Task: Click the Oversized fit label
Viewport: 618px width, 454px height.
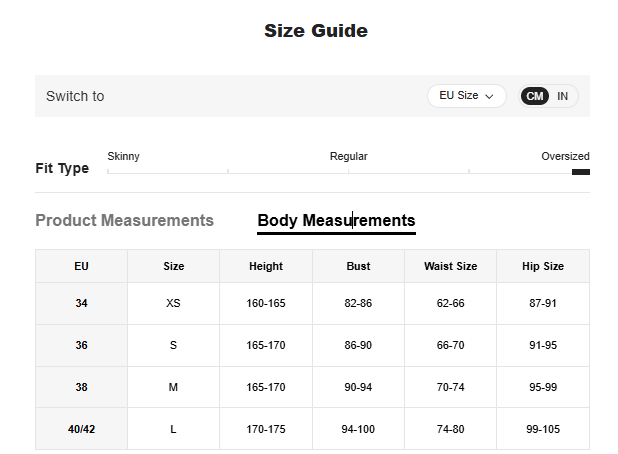Action: tap(565, 156)
